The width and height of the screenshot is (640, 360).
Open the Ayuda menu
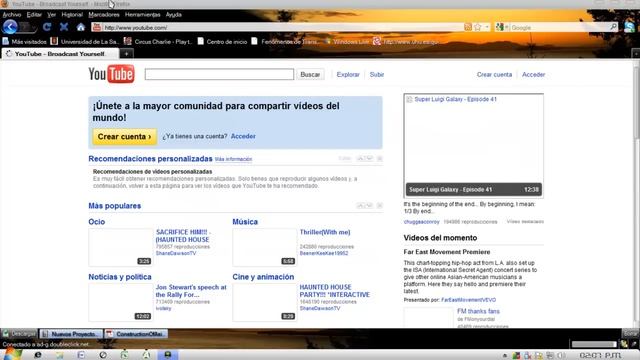(x=173, y=15)
